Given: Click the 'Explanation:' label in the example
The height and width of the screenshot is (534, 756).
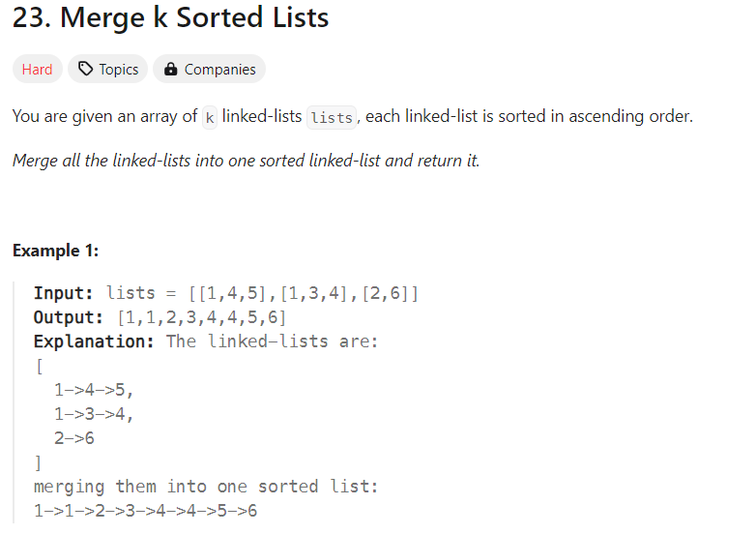Looking at the screenshot, I should 95,341.
